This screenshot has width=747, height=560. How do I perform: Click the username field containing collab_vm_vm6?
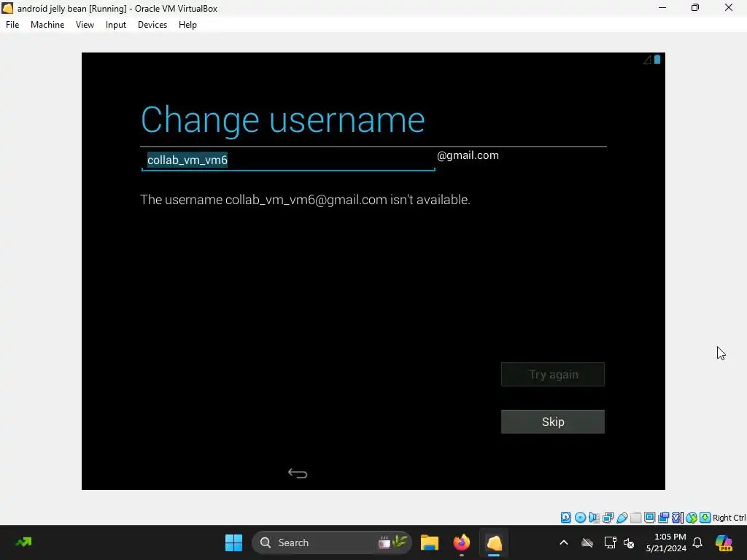click(288, 160)
